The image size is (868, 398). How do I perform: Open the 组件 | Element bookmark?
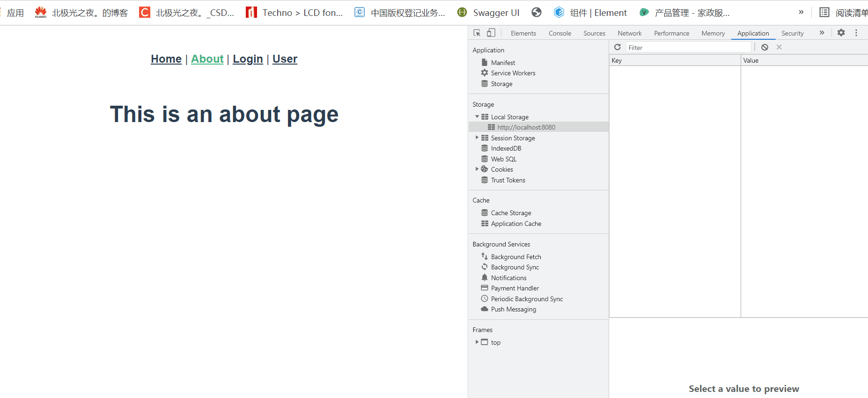click(x=590, y=13)
